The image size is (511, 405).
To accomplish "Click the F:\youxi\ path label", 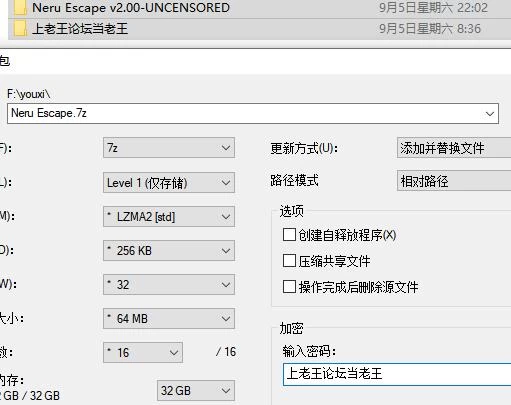I will coord(29,94).
